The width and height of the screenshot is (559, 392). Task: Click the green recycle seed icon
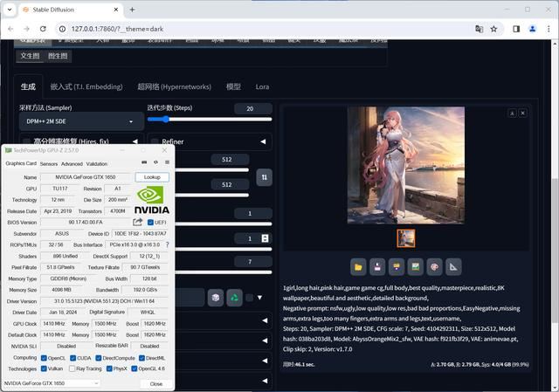pyautogui.click(x=234, y=298)
